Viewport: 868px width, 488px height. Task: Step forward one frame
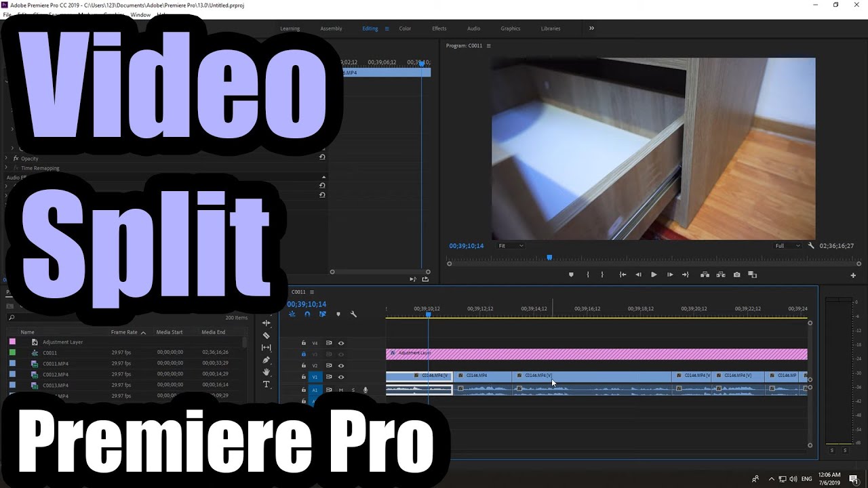pyautogui.click(x=670, y=274)
